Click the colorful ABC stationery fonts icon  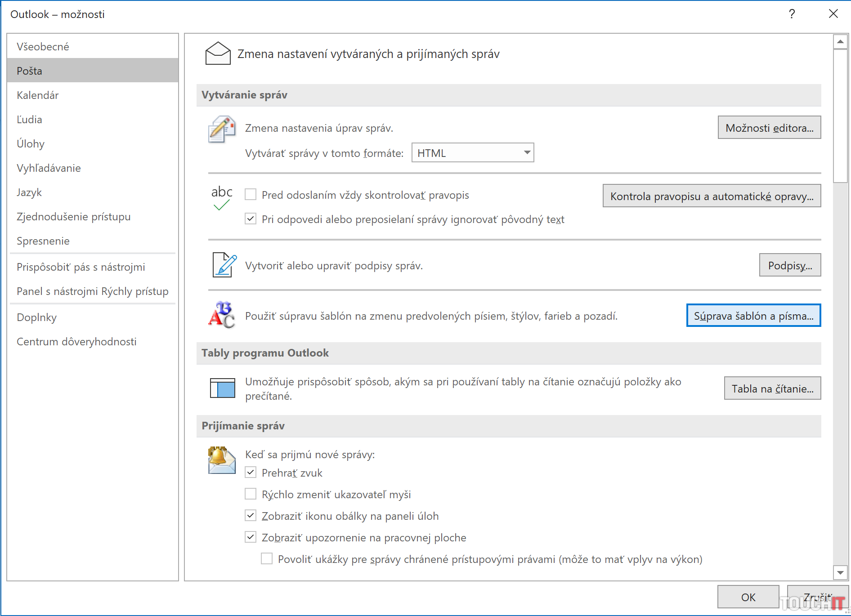click(222, 315)
